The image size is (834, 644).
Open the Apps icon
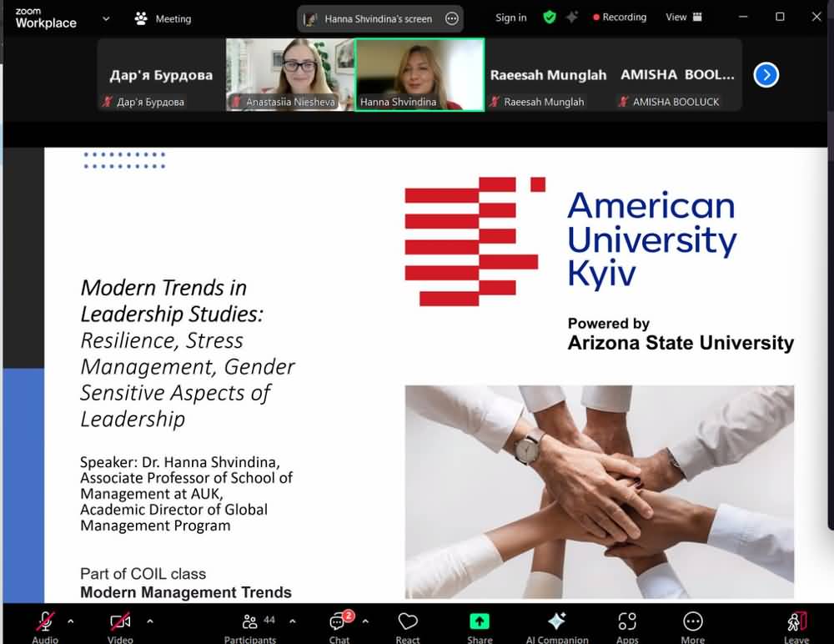pyautogui.click(x=627, y=623)
